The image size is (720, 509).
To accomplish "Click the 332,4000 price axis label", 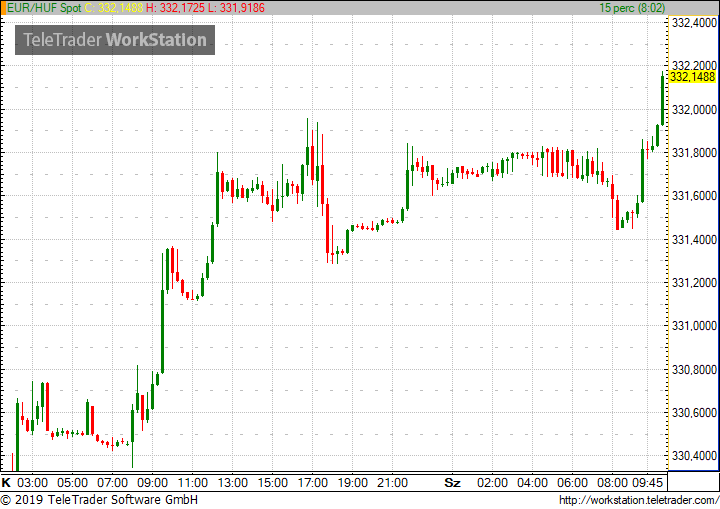I will tap(694, 23).
